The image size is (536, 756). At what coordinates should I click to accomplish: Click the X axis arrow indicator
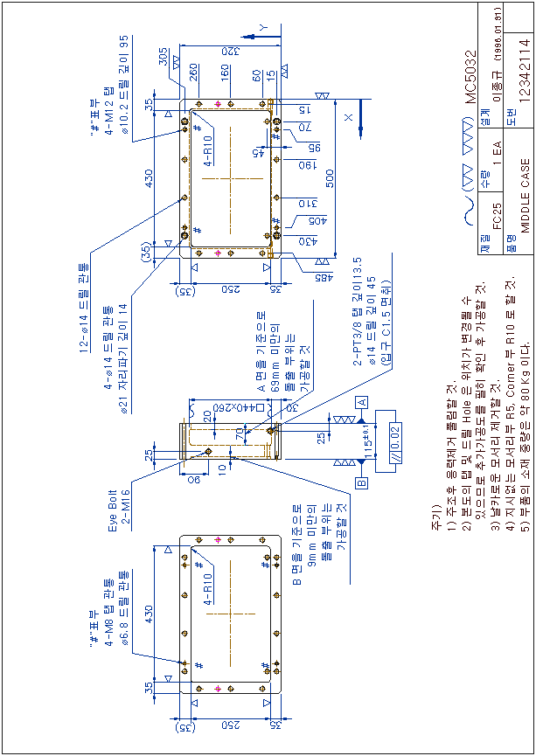point(359,120)
